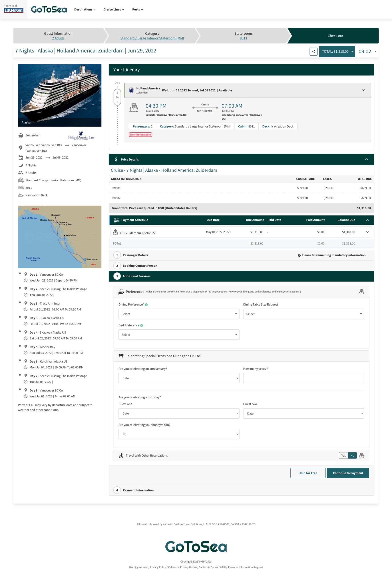The width and height of the screenshot is (392, 569).
Task: Click the 8011 staterooms link
Action: click(243, 38)
